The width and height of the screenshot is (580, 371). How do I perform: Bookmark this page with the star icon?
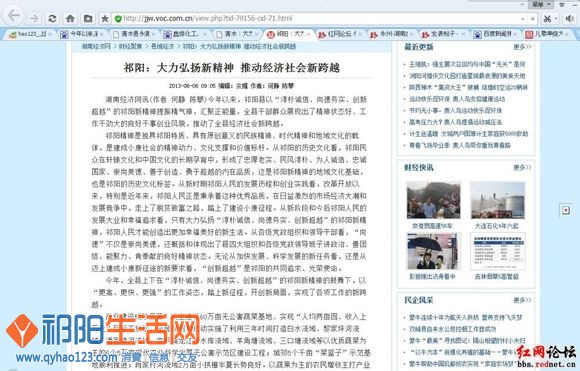click(x=105, y=18)
